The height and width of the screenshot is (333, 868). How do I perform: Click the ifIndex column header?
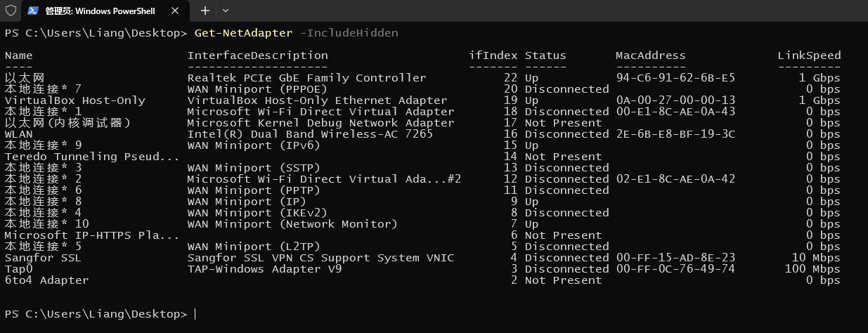pos(493,55)
